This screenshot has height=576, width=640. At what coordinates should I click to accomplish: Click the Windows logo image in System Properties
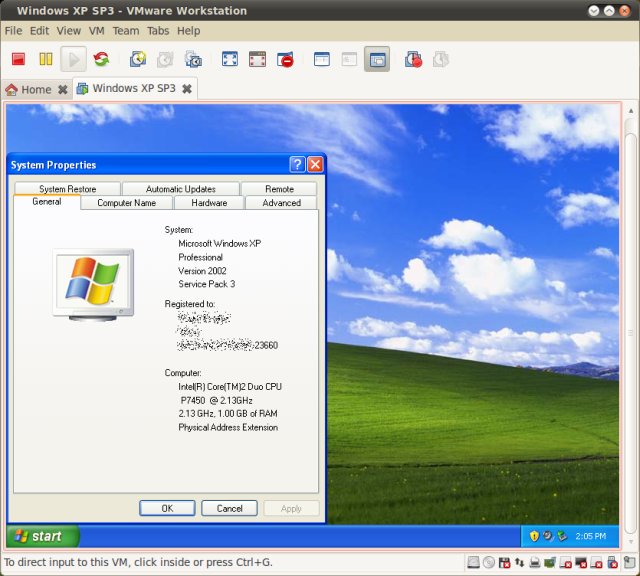tap(93, 284)
